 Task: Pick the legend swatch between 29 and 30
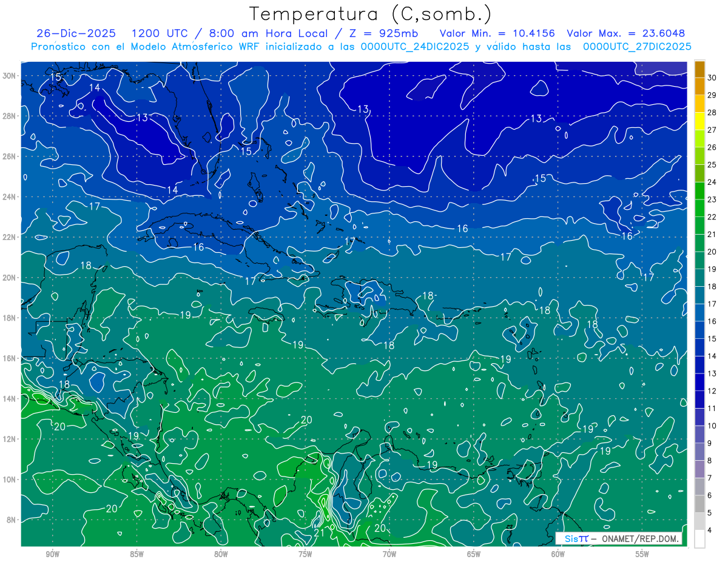(700, 87)
